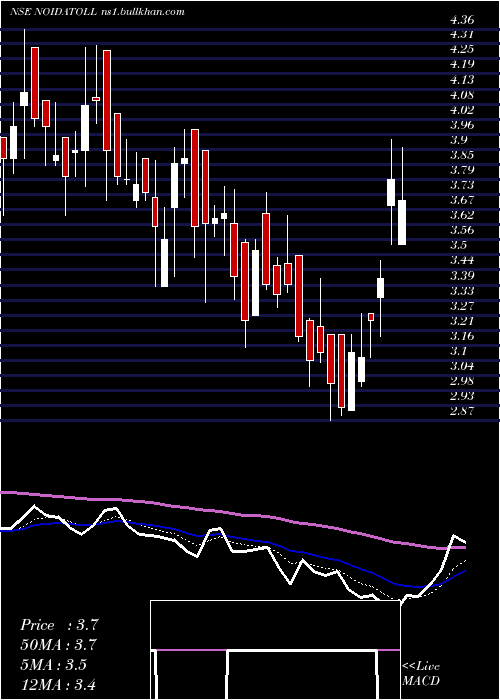This screenshot has width=500, height=700.
Task: Click the 4.31 price axis label
Action: pyautogui.click(x=462, y=34)
